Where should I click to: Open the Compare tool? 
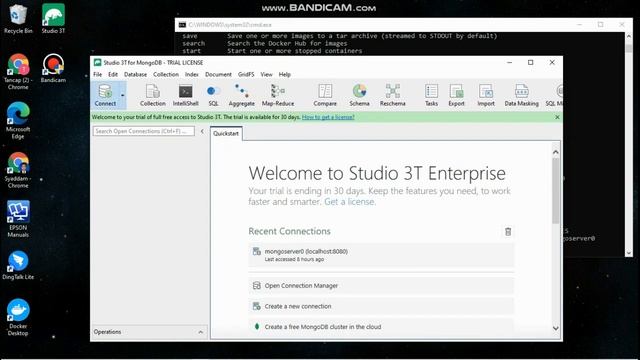point(325,95)
